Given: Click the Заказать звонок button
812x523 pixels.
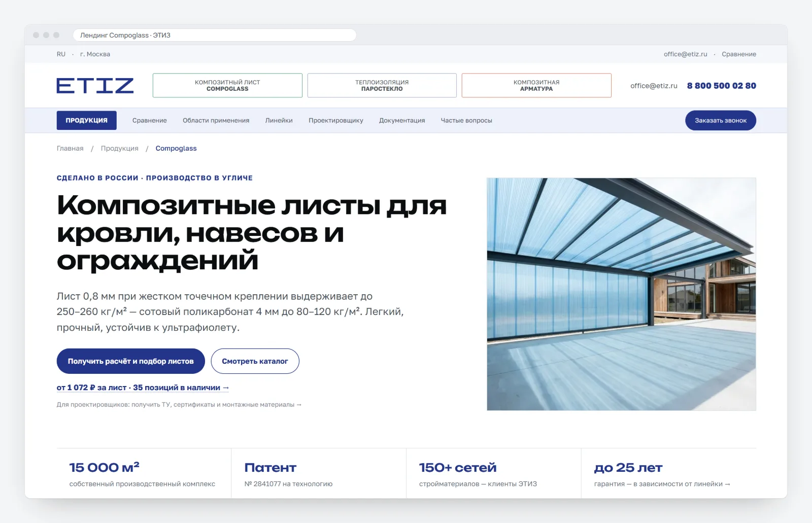Looking at the screenshot, I should pyautogui.click(x=721, y=120).
